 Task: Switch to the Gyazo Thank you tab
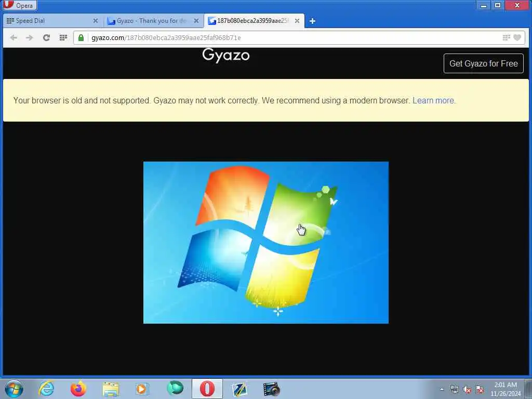coord(153,21)
